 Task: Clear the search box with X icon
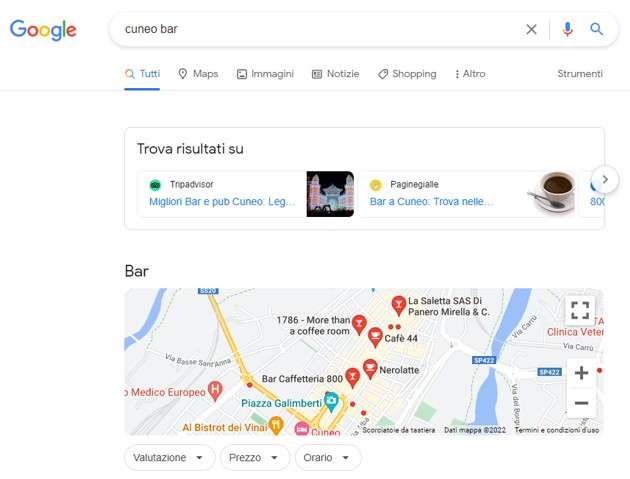point(531,29)
